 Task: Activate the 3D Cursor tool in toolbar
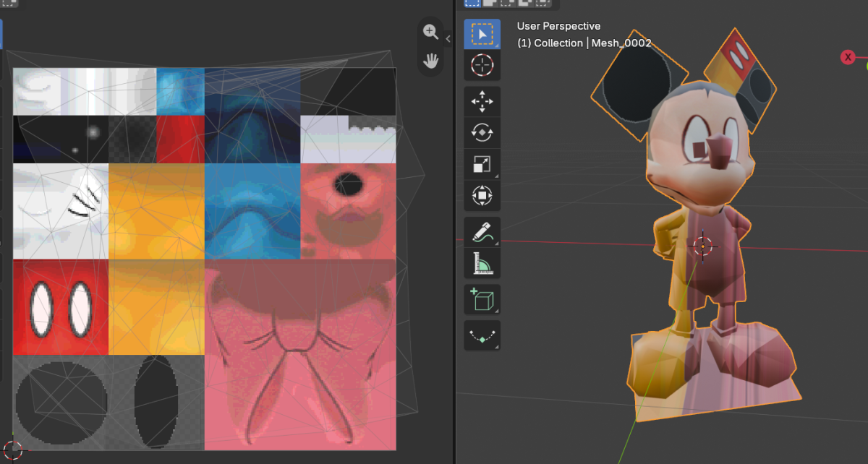tap(482, 65)
